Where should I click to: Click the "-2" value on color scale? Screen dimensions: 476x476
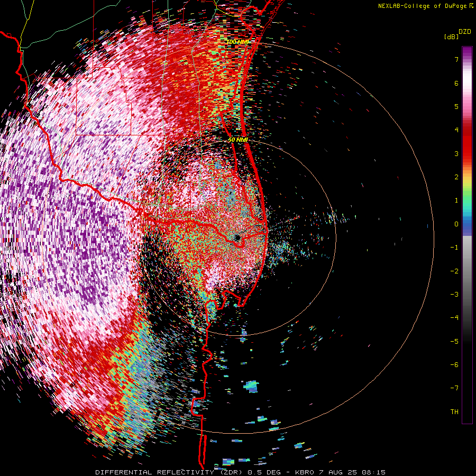click(454, 271)
